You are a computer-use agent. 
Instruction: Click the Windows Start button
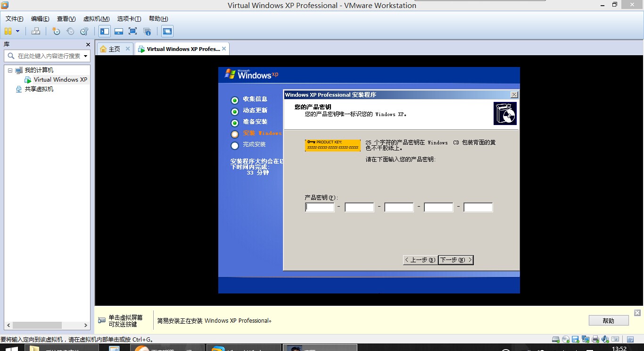coord(11,349)
